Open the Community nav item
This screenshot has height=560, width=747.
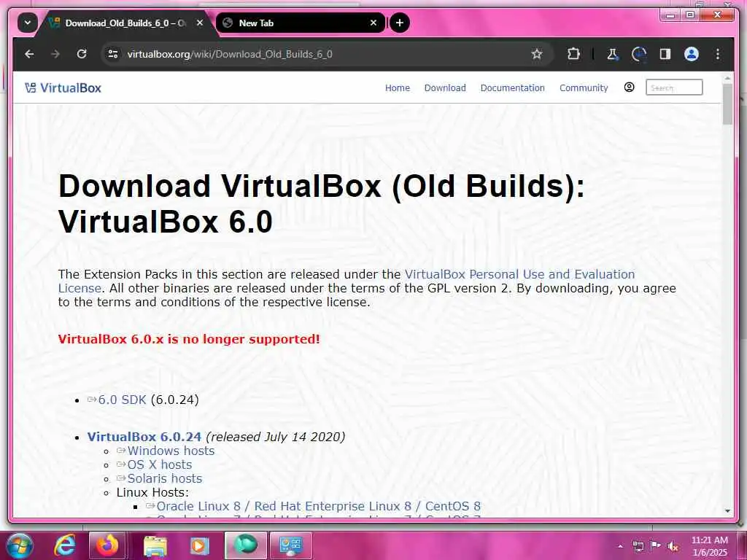(x=584, y=87)
